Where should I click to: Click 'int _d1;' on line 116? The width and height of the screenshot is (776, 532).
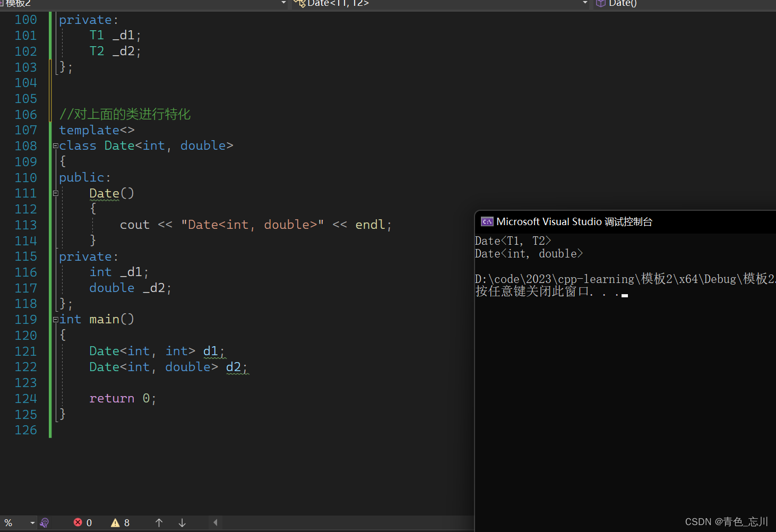[119, 272]
